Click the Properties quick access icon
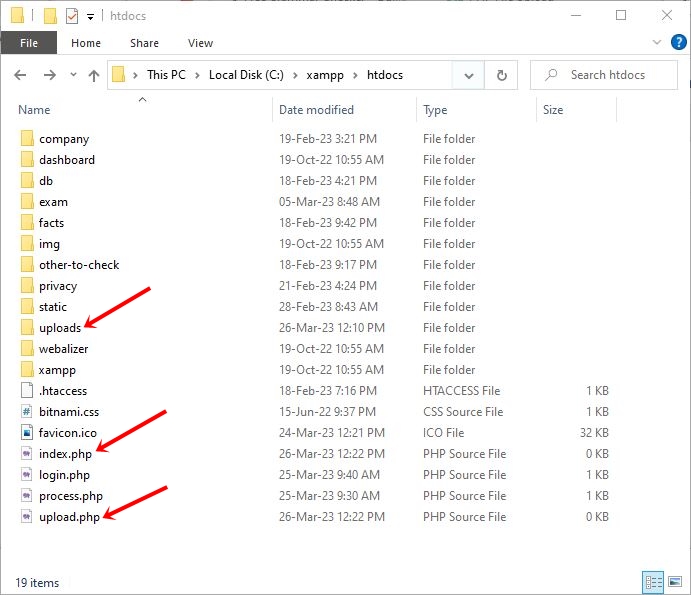The image size is (691, 595). point(71,16)
